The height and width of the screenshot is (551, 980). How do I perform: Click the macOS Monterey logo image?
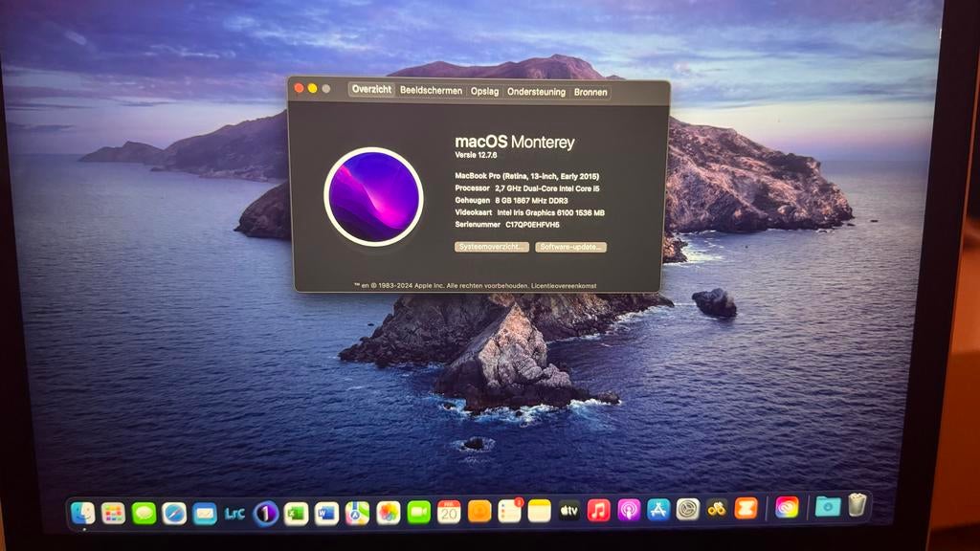(374, 197)
